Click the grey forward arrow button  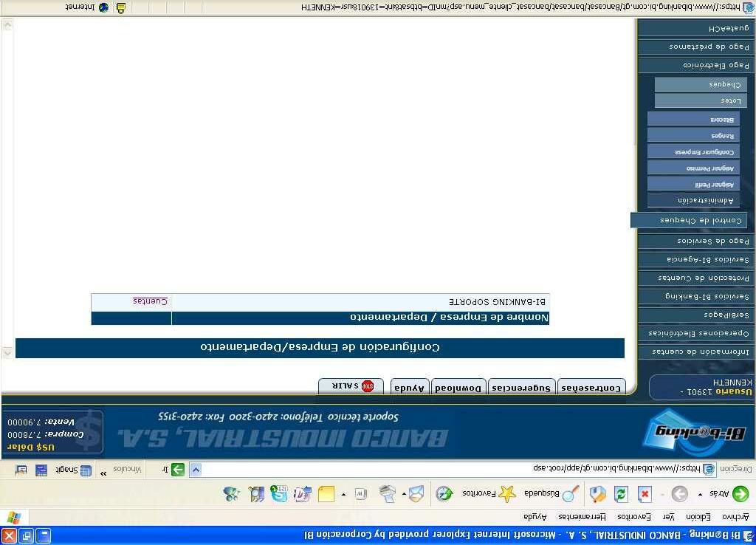[x=679, y=494]
